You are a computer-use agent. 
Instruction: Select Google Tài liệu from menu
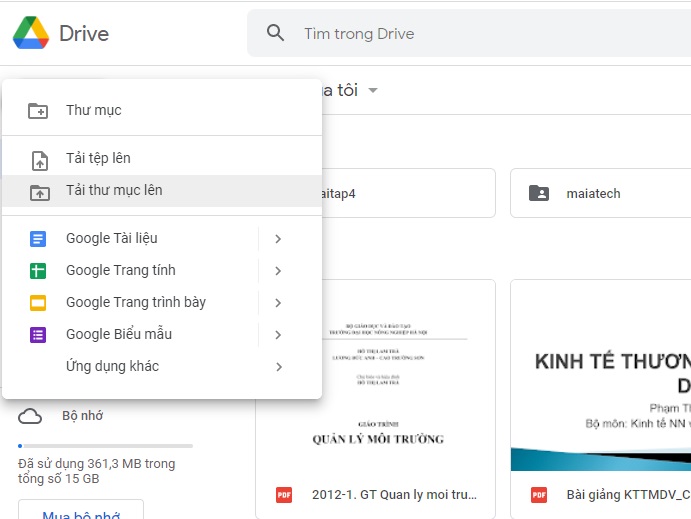[130, 239]
